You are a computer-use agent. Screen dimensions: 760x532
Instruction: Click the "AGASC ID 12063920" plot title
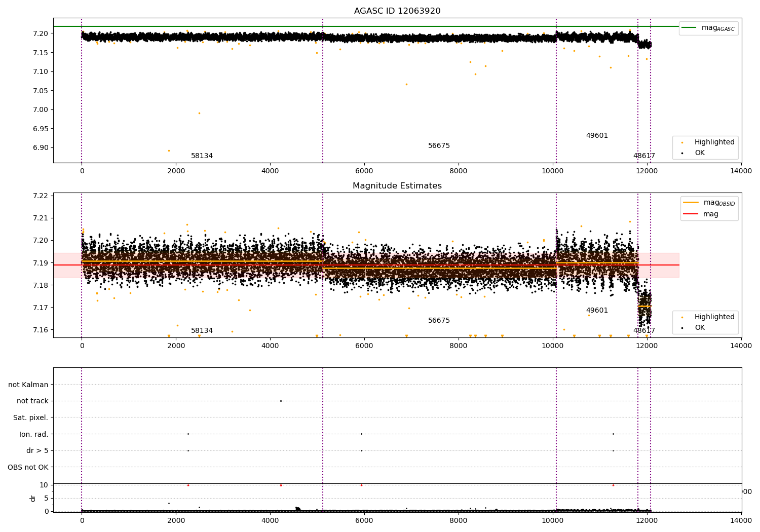click(x=397, y=11)
